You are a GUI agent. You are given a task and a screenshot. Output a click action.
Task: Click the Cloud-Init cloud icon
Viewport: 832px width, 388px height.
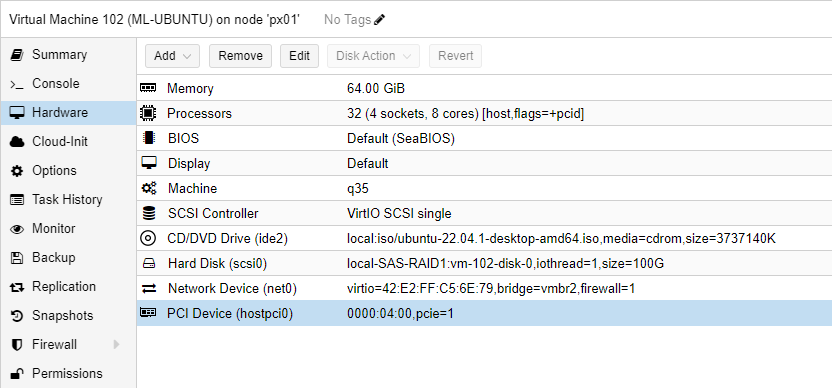[x=17, y=142]
